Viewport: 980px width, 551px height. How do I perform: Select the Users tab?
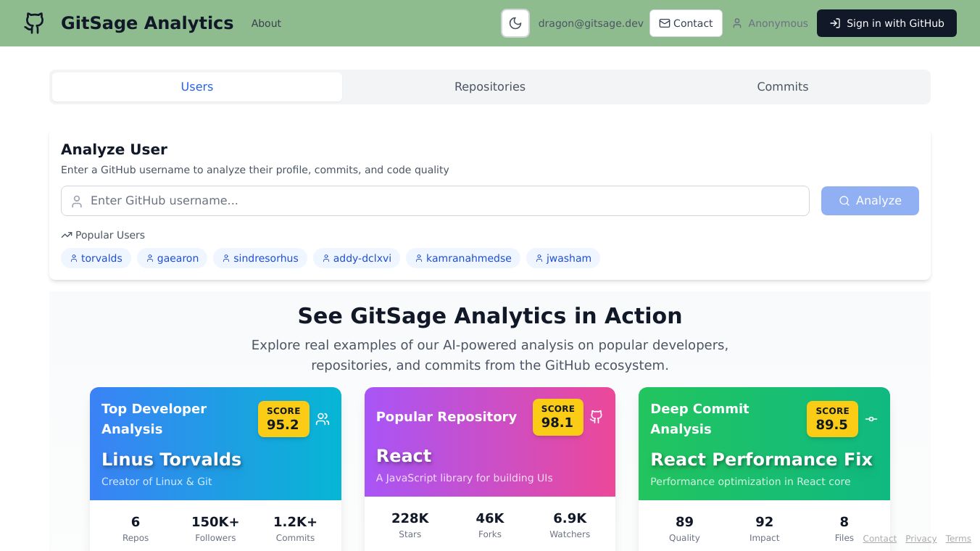point(197,87)
